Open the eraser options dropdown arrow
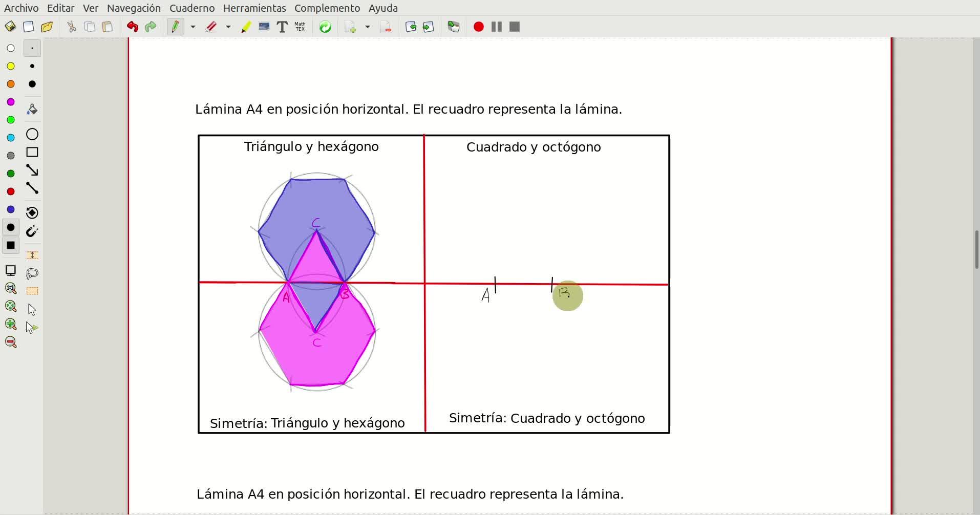Screen dimensions: 980x515 [x=228, y=27]
